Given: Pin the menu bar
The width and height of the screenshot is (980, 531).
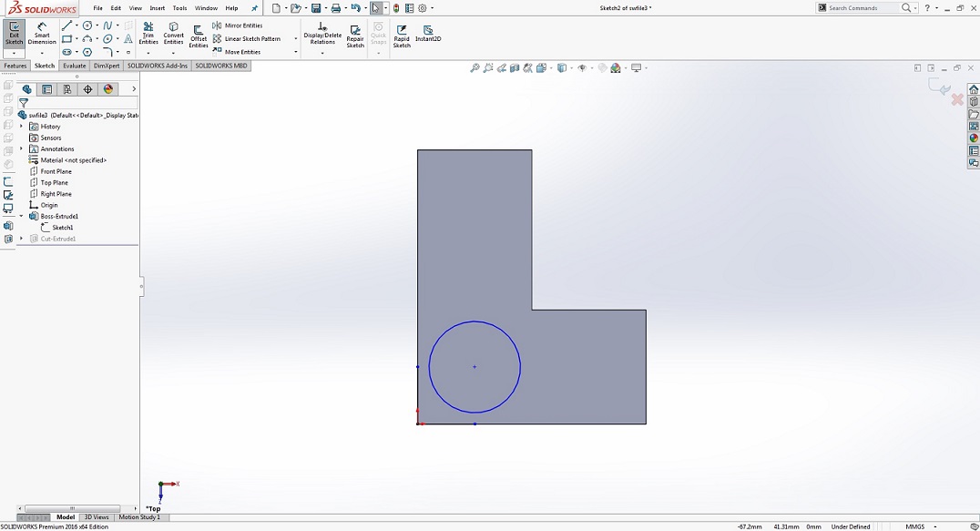Looking at the screenshot, I should (x=254, y=8).
